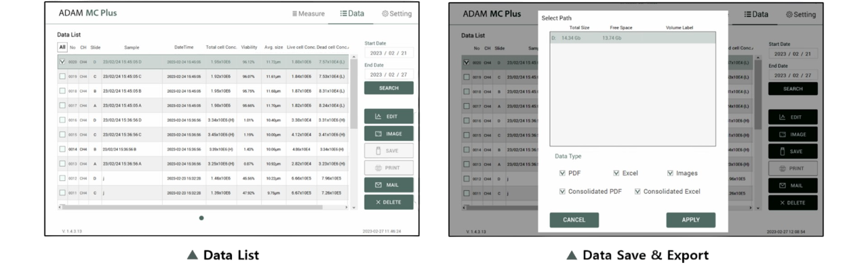This screenshot has height=271, width=868.
Task: Click the All selector in the Data List header
Action: pos(62,47)
